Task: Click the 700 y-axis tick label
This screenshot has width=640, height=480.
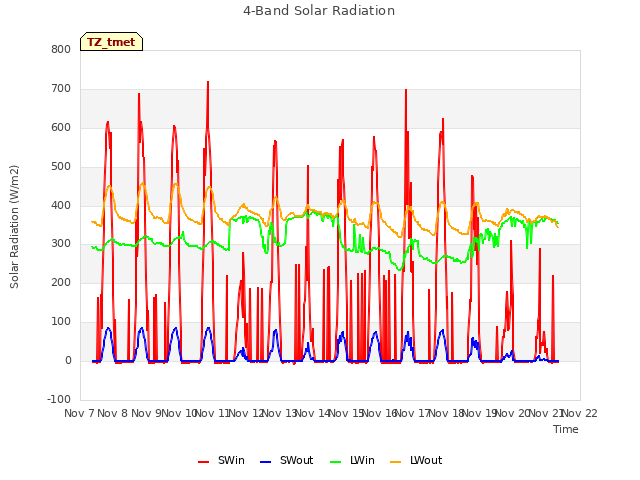Action: 61,89
